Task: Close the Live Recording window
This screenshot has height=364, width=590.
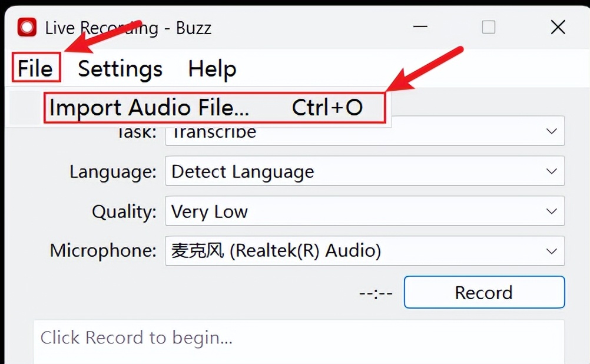Action: [557, 27]
